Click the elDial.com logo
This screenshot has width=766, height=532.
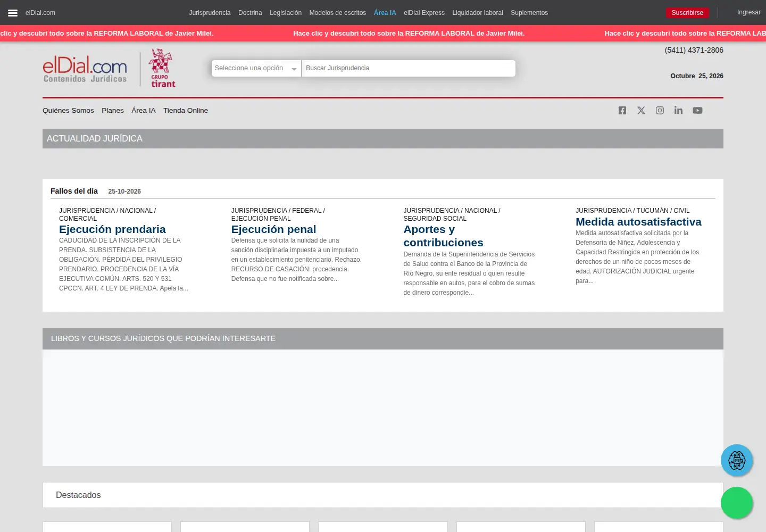[x=85, y=70]
